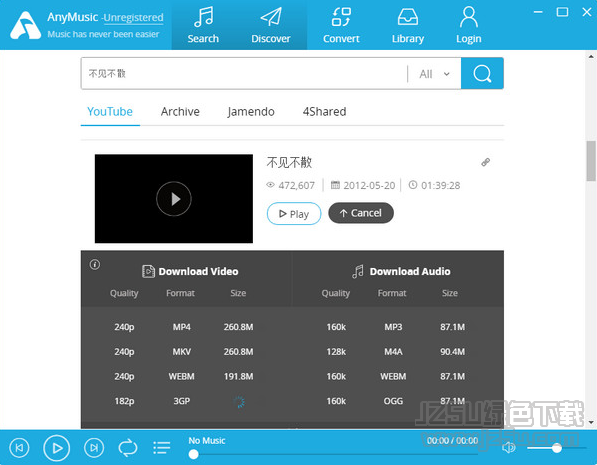This screenshot has width=597, height=465.
Task: Switch to the Archive tab
Action: pos(180,112)
